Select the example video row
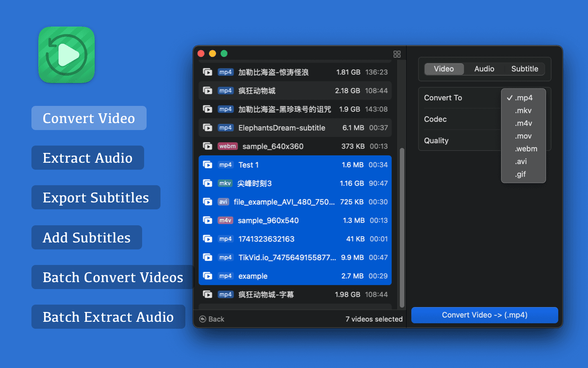 pos(295,276)
